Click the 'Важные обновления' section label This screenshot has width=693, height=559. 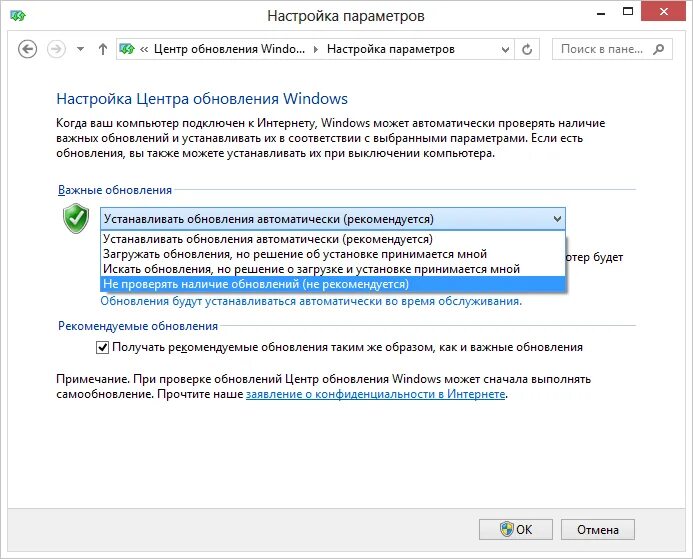coord(115,190)
